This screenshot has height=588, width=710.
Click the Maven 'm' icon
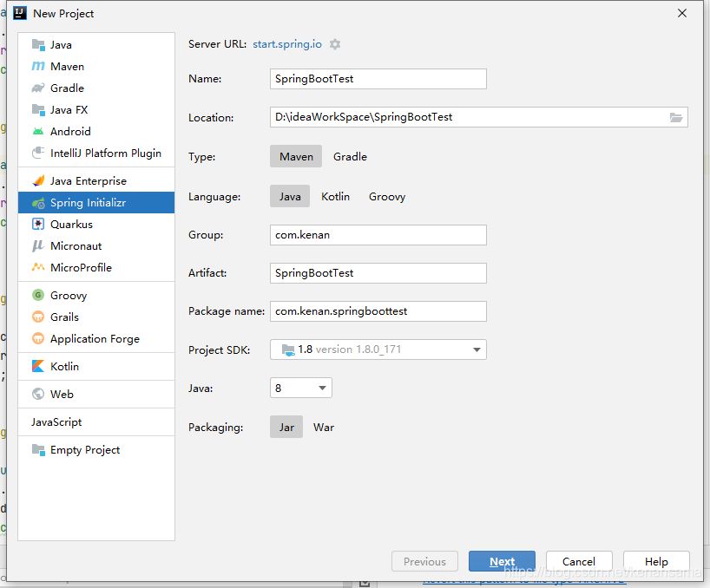coord(38,67)
